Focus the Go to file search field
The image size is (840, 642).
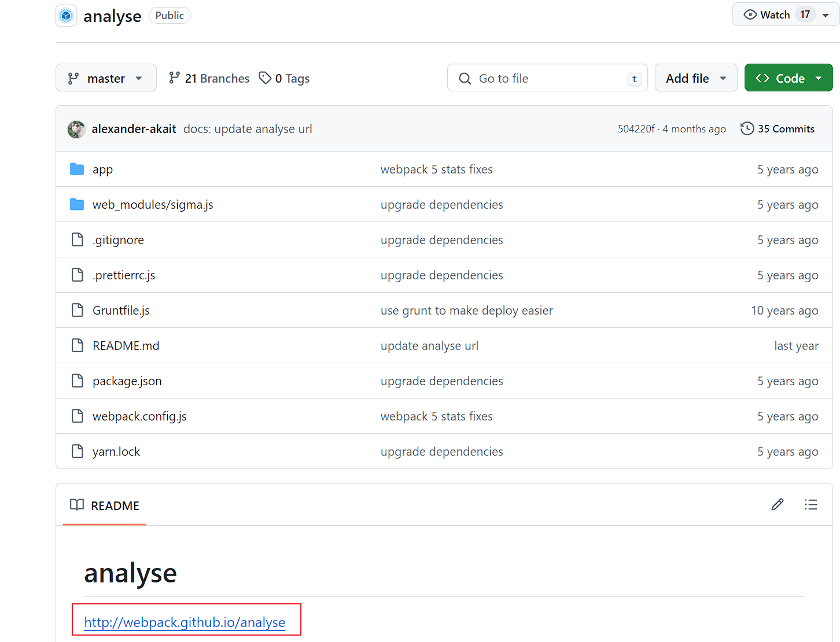[547, 78]
